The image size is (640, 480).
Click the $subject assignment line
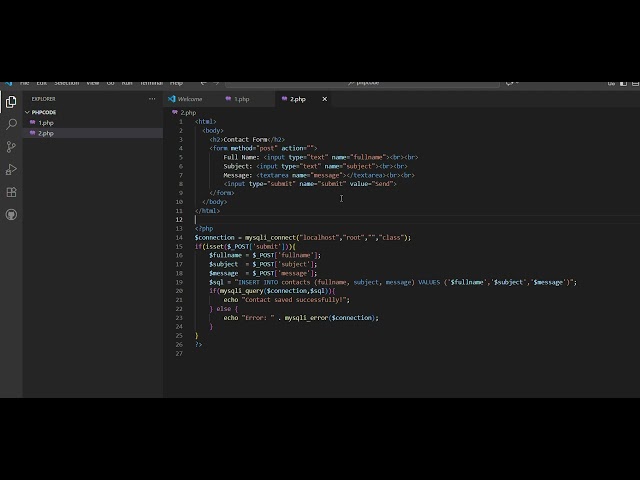pyautogui.click(x=263, y=264)
